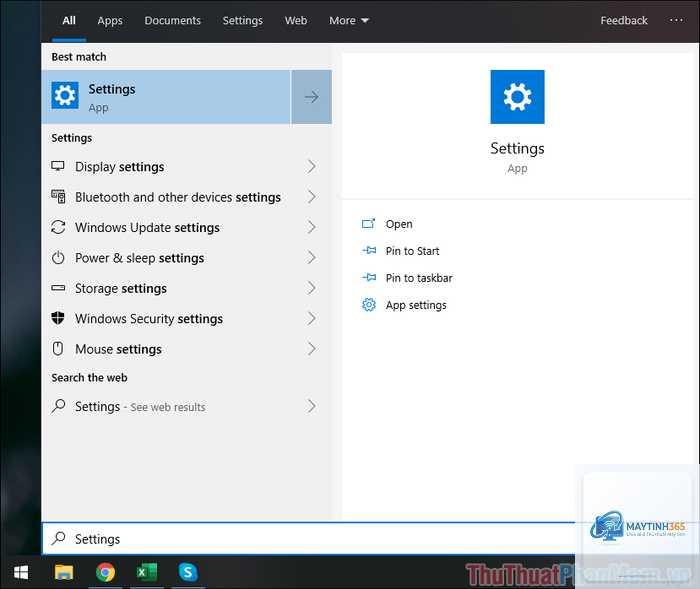Click the Settings title in preview pane
The height and width of the screenshot is (589, 700).
click(517, 148)
